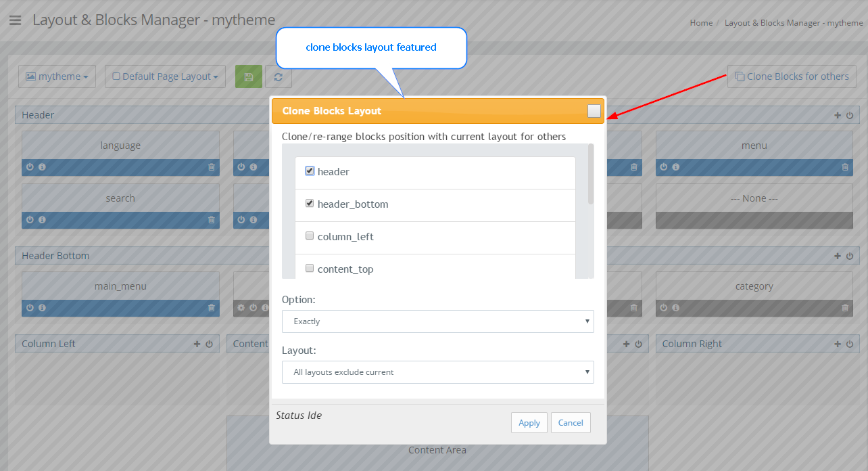Viewport: 868px width, 471px height.
Task: Open the Layout dropdown, All layouts exclude current
Action: 438,372
